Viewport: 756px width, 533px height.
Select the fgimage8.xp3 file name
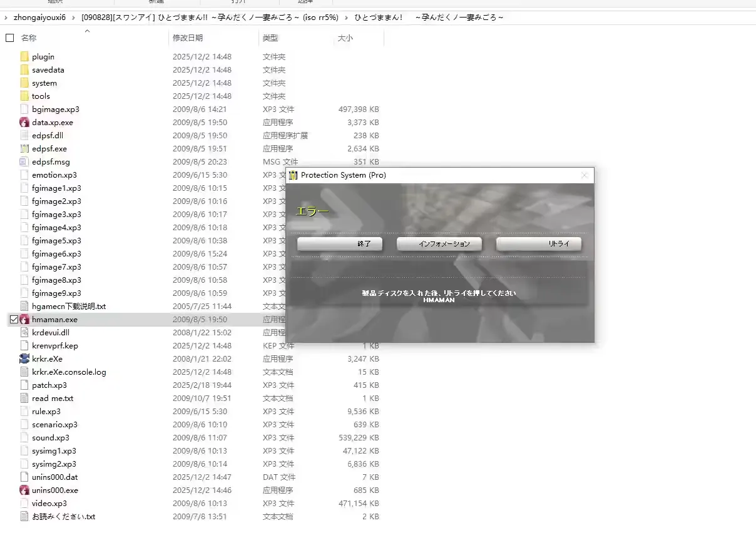(56, 280)
